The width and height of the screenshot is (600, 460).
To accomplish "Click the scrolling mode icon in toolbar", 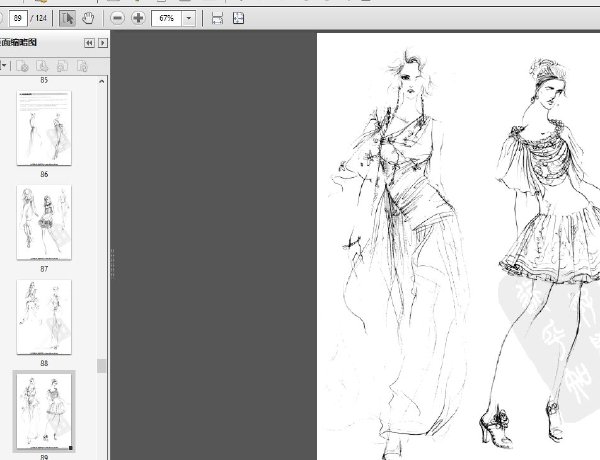I will click(x=217, y=18).
